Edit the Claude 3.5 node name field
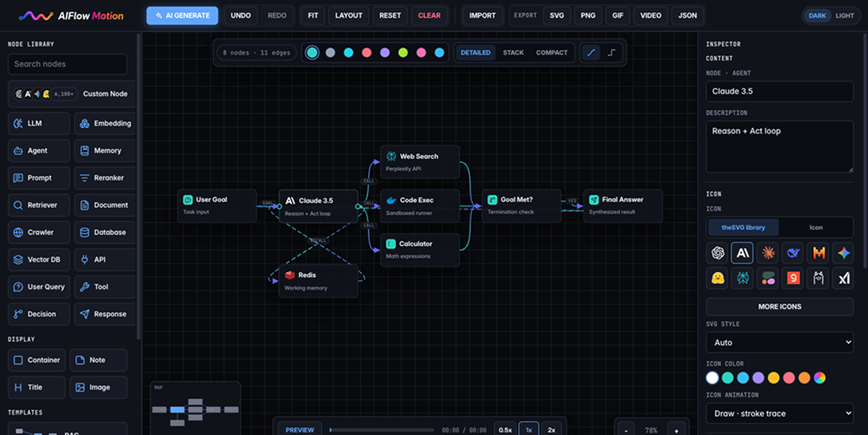The image size is (868, 435). click(x=780, y=91)
